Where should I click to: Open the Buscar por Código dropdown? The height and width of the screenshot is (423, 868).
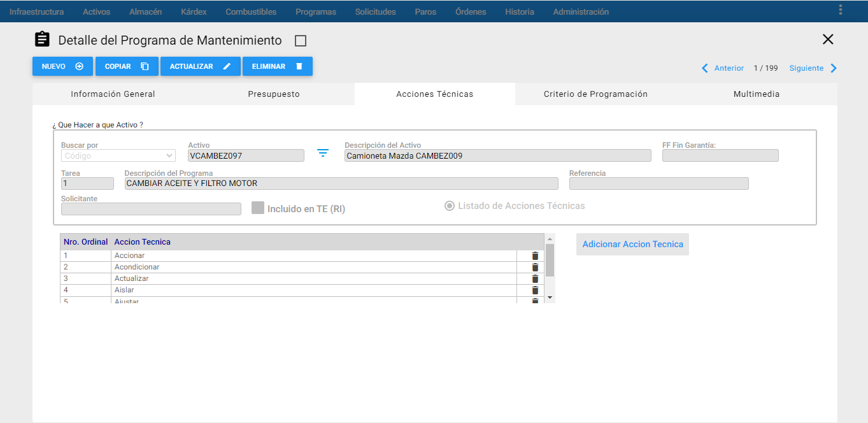tap(118, 155)
